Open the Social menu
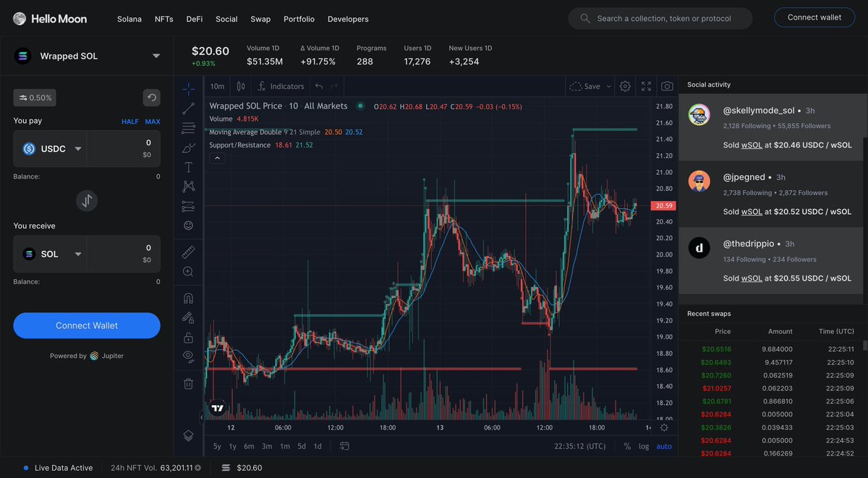 pos(226,19)
